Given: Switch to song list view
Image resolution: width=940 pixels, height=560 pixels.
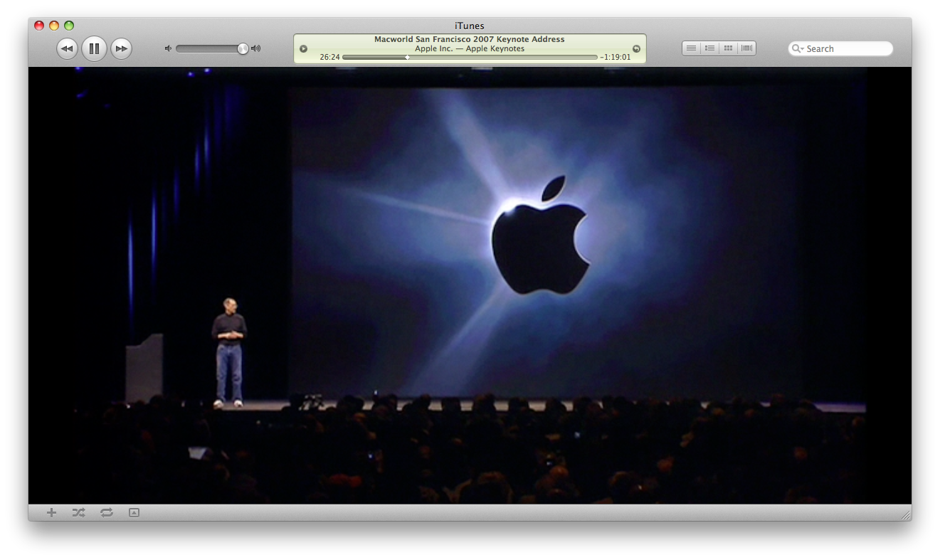Looking at the screenshot, I should point(691,48).
